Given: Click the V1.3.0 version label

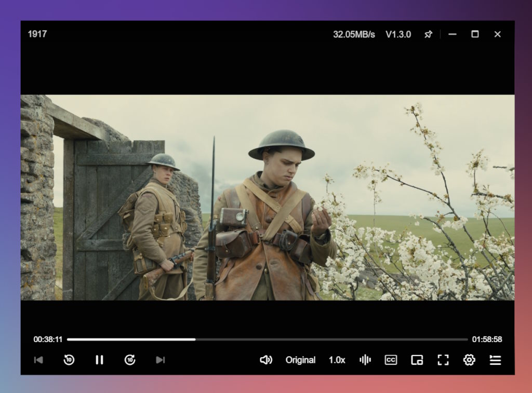Looking at the screenshot, I should point(398,34).
